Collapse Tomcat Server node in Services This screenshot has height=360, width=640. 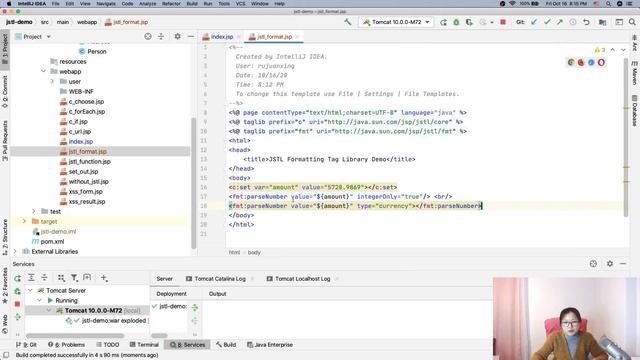[x=30, y=290]
